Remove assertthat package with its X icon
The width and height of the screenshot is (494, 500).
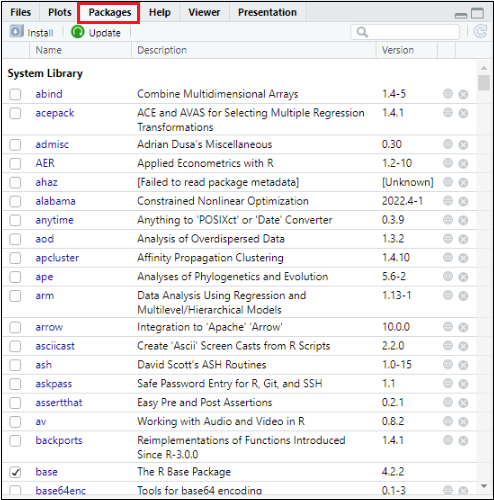click(x=463, y=403)
